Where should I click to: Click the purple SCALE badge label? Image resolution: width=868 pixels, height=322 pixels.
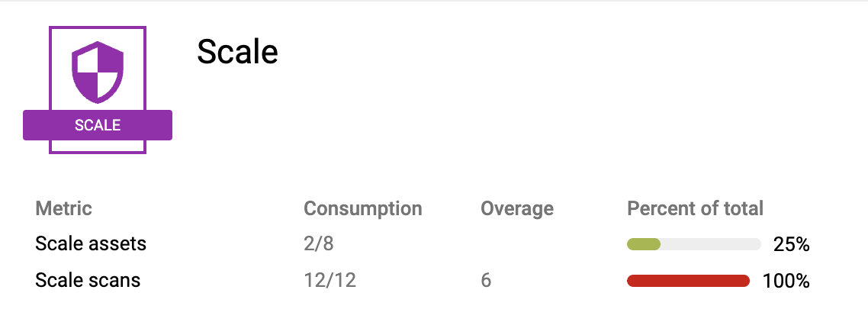pyautogui.click(x=98, y=125)
